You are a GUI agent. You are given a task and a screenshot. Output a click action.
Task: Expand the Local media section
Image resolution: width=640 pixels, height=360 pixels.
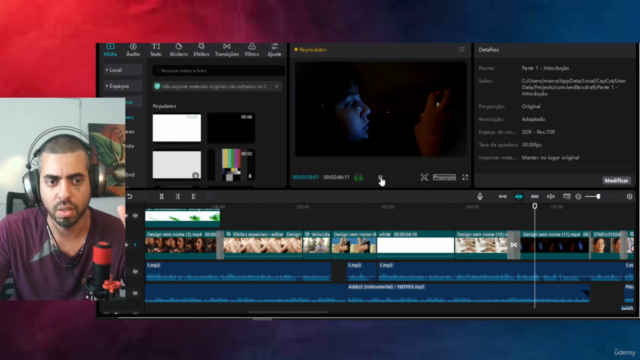coord(122,70)
